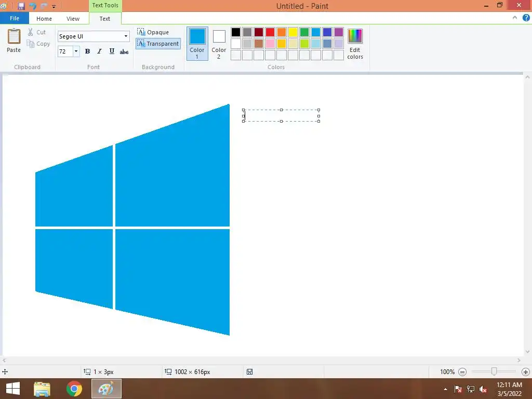This screenshot has height=399, width=532.
Task: Pick the purple color swatch
Action: pos(339,32)
